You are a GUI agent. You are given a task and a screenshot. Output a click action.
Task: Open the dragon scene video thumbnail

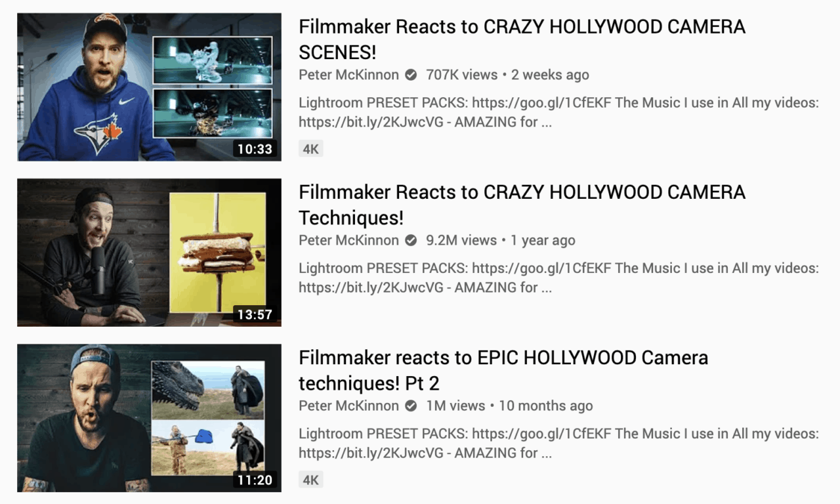tap(149, 417)
